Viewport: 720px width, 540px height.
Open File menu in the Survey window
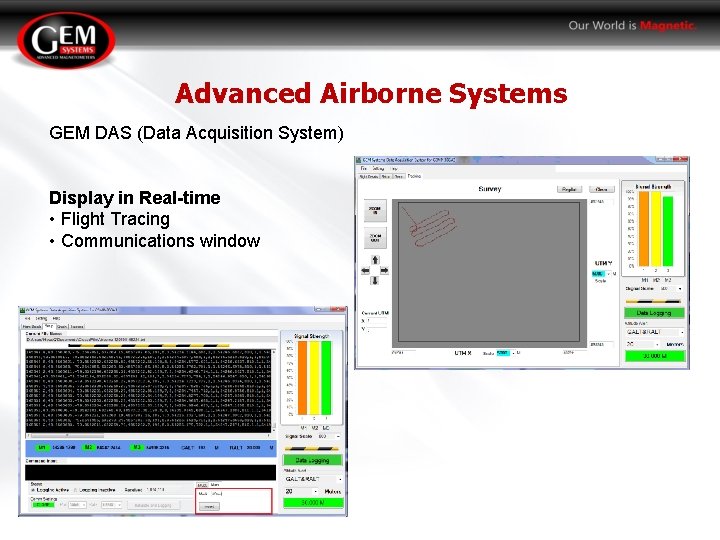(364, 169)
